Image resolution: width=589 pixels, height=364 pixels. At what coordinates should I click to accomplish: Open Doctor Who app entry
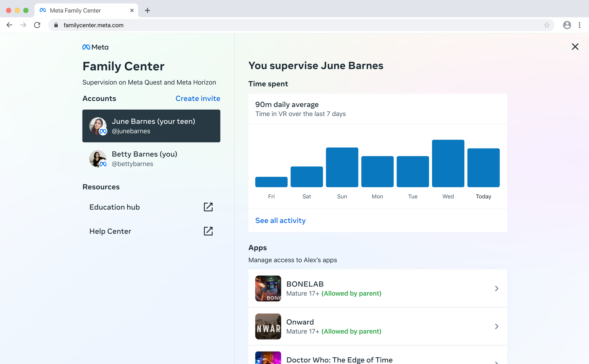pos(339,360)
